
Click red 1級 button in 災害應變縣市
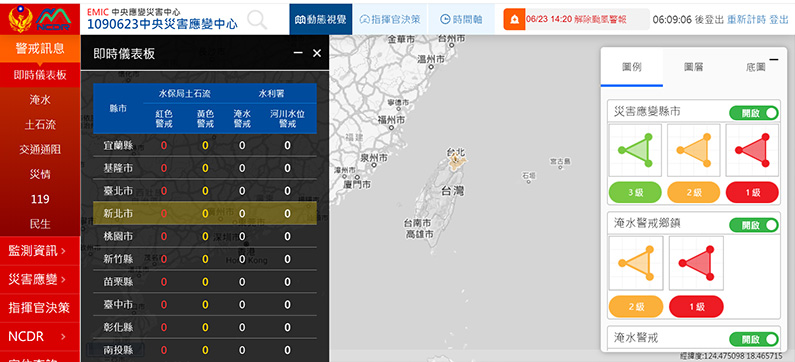[752, 192]
